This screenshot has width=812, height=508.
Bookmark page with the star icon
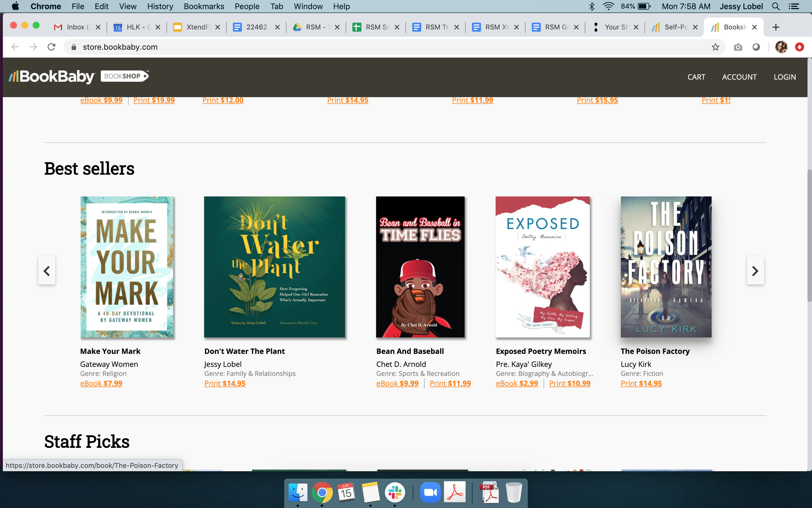pos(715,47)
